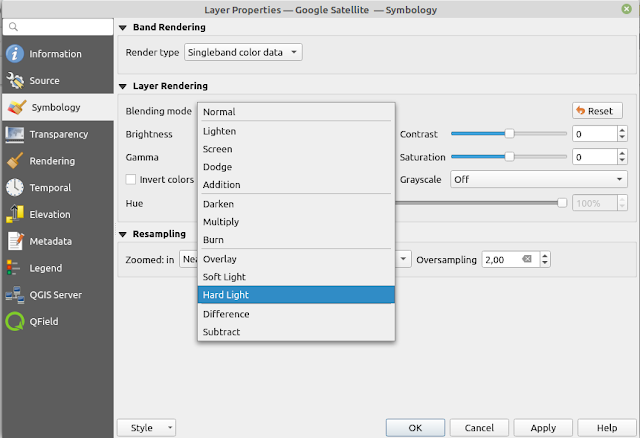
Task: Click the Cancel button
Action: tap(479, 428)
